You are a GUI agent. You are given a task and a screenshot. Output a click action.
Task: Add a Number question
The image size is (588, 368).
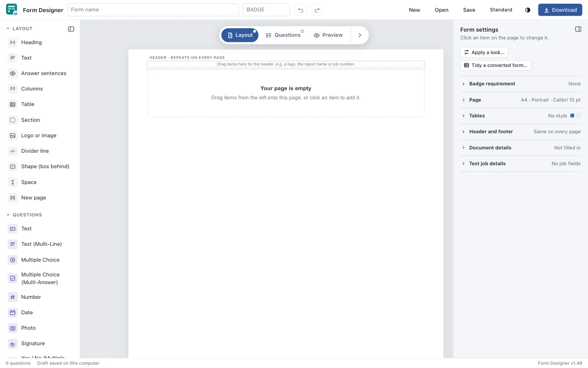tap(40, 297)
